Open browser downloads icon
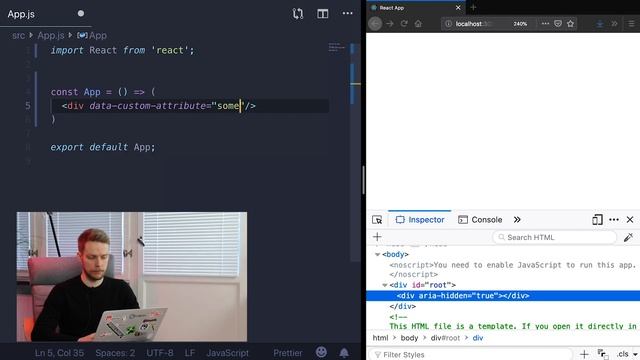 point(600,24)
